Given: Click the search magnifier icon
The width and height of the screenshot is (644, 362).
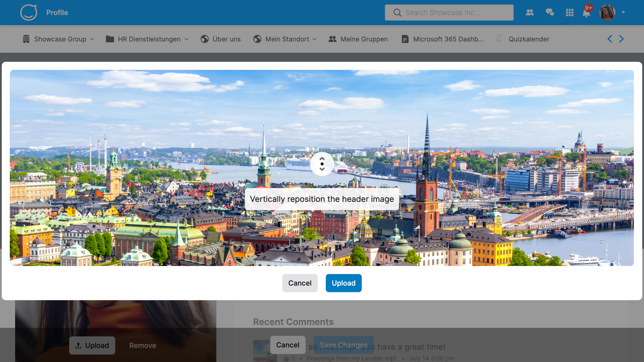Looking at the screenshot, I should pos(397,12).
